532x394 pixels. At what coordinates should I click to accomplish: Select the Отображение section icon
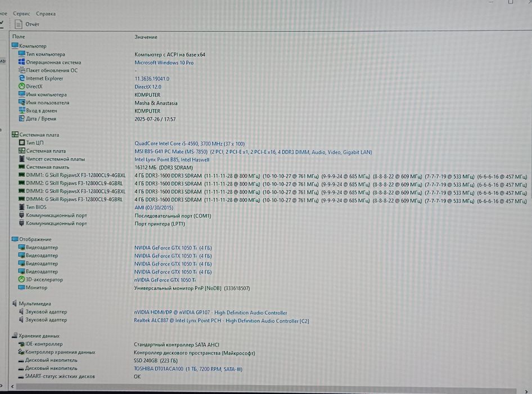coord(15,239)
